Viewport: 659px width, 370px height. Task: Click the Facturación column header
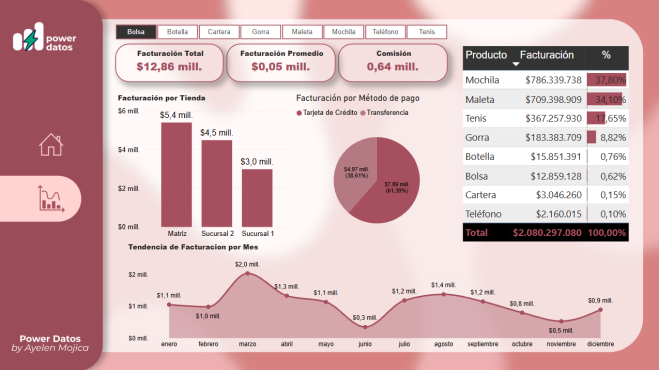[x=547, y=55]
